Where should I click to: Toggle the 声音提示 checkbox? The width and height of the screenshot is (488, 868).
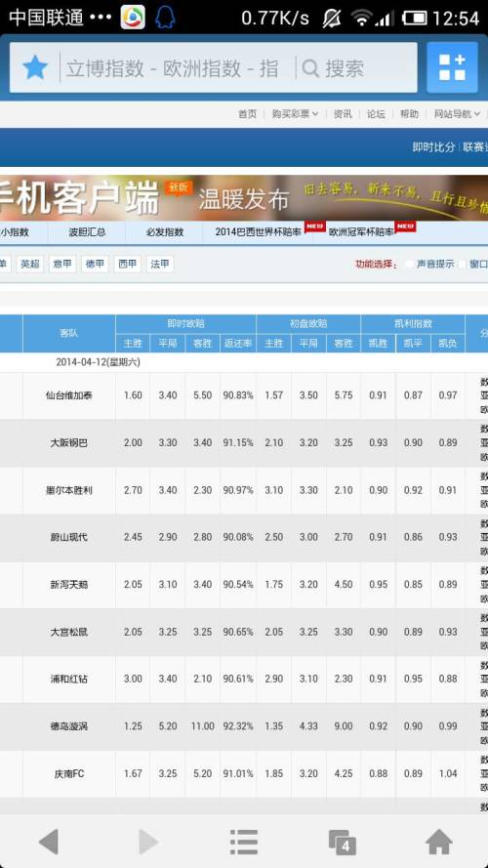(x=410, y=264)
